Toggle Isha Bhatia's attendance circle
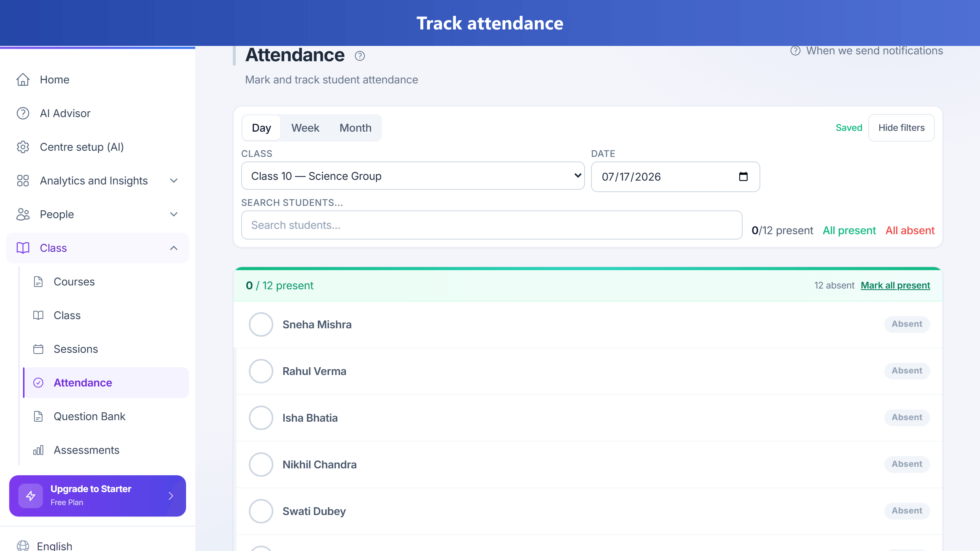The width and height of the screenshot is (980, 551). pos(261,418)
